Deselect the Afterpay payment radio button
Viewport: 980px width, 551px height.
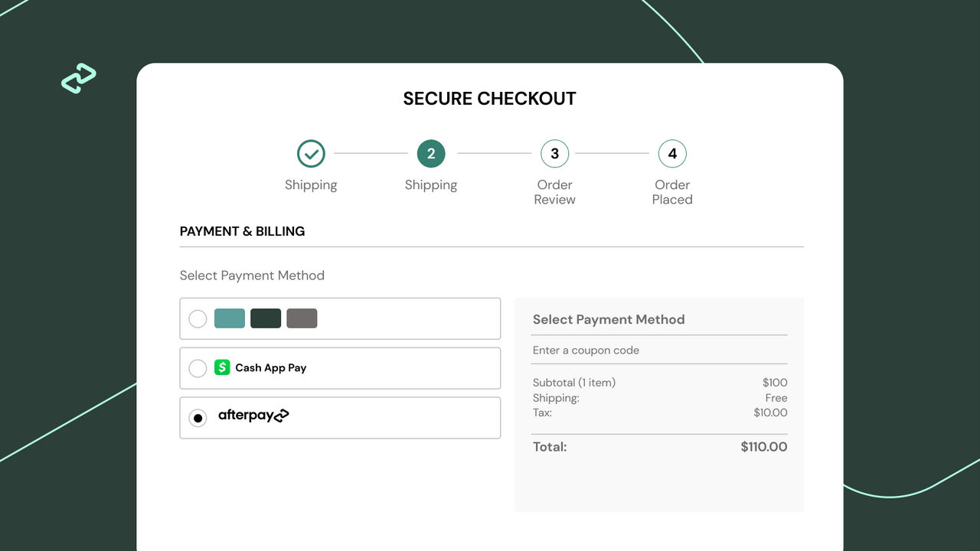pos(197,417)
